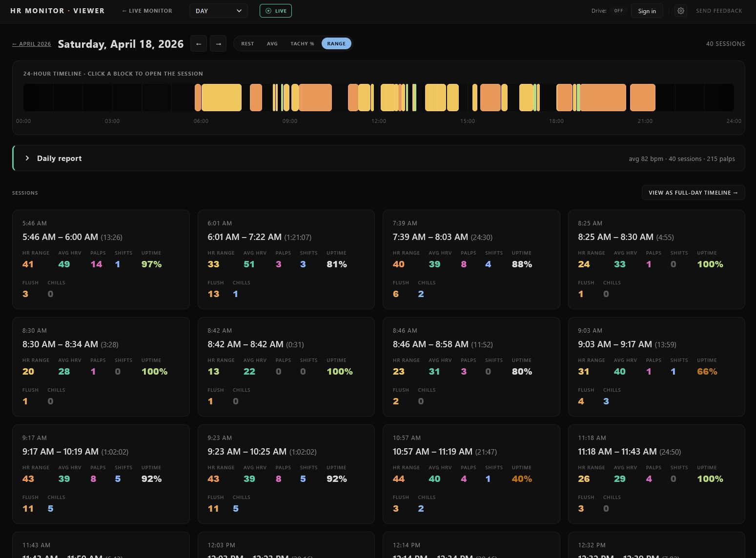This screenshot has width=756, height=558.
Task: Click the View as Full-Day Timeline arrow
Action: point(735,192)
